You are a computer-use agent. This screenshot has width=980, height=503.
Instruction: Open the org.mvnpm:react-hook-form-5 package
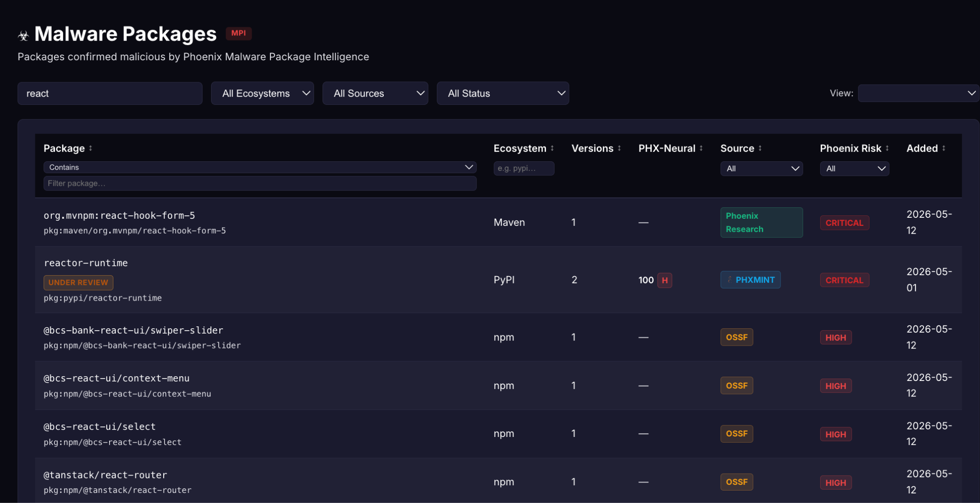tap(119, 215)
